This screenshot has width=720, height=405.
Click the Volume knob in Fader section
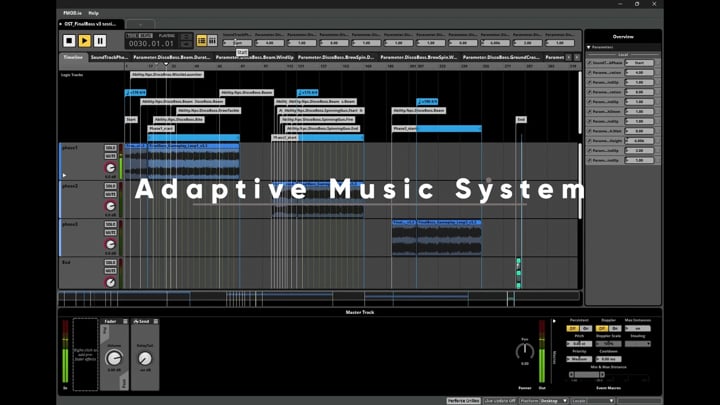click(114, 358)
